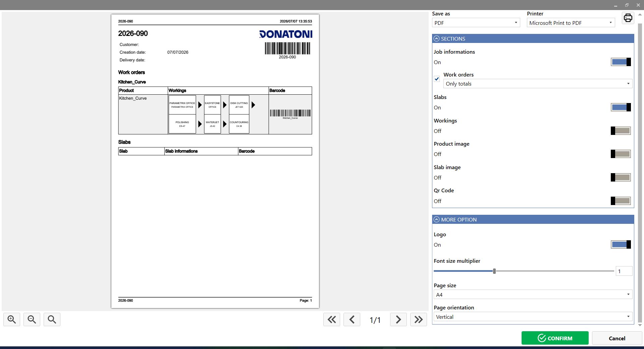The height and width of the screenshot is (349, 644).
Task: Open the Work orders Only totals dropdown
Action: click(x=538, y=84)
